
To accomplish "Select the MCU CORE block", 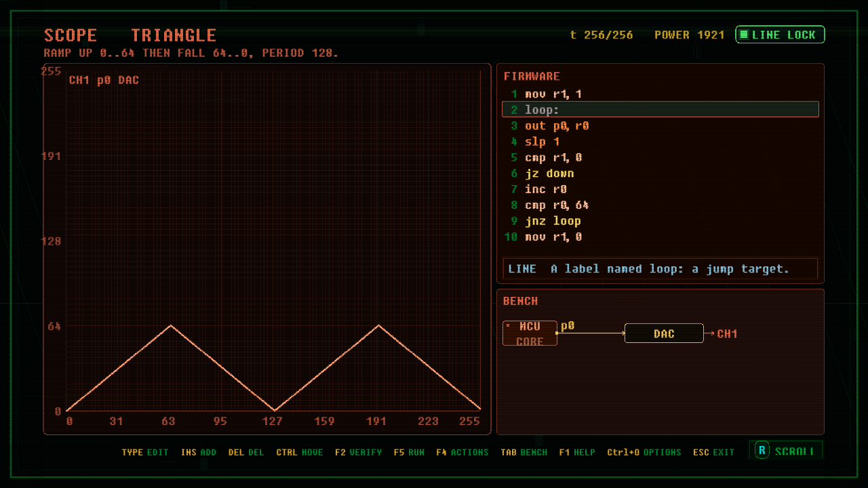I will 530,333.
